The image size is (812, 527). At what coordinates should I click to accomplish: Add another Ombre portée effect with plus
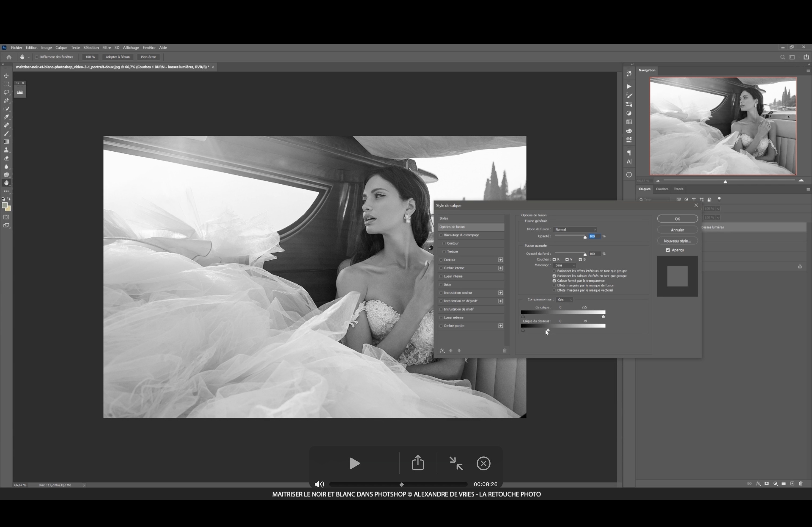point(501,326)
